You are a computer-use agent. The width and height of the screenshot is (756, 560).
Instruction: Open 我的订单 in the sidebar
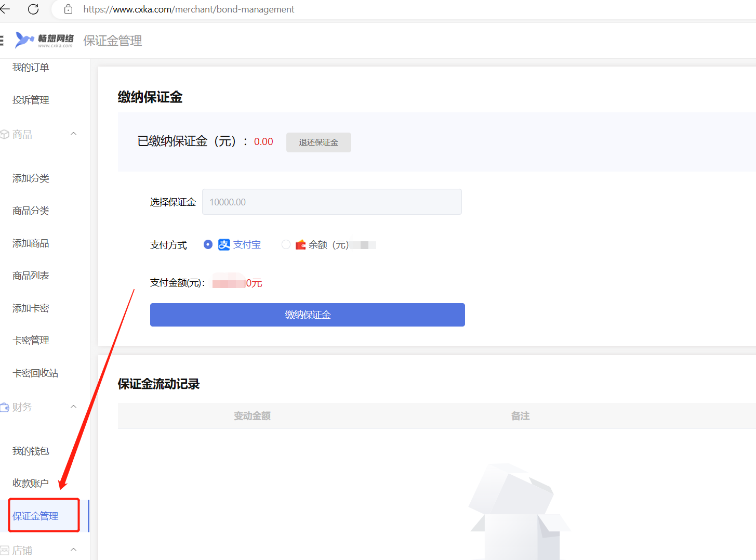pyautogui.click(x=31, y=68)
